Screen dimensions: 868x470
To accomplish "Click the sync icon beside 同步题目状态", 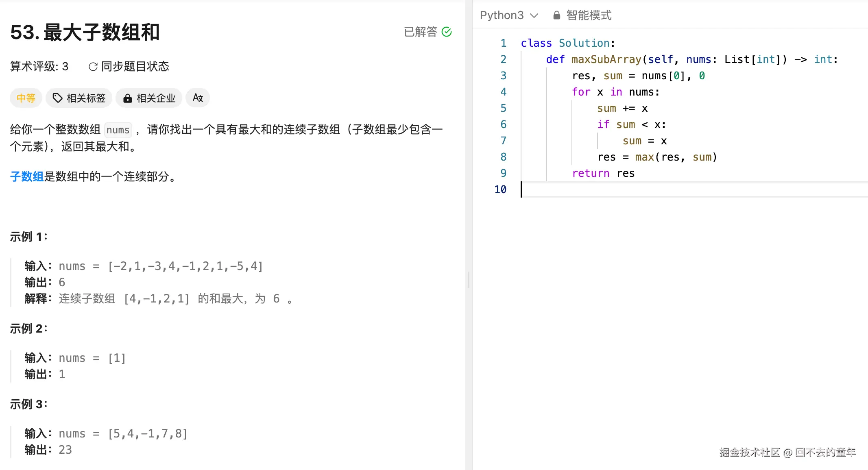I will pyautogui.click(x=93, y=66).
